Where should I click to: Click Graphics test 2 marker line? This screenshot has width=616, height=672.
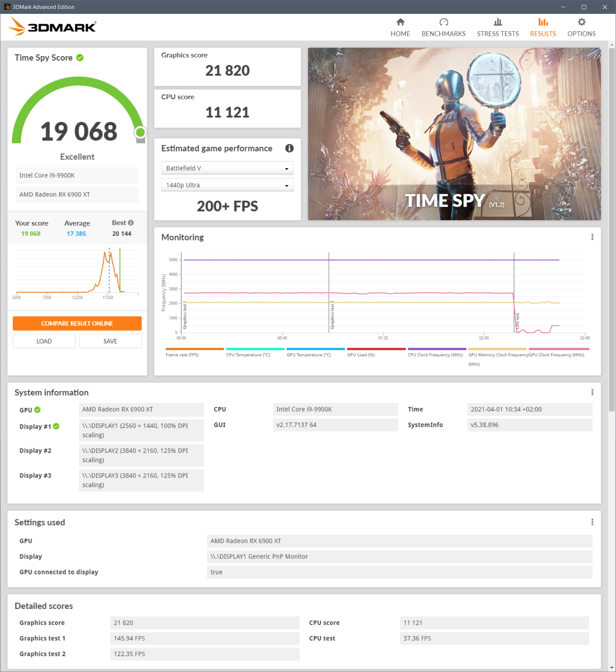coord(329,292)
